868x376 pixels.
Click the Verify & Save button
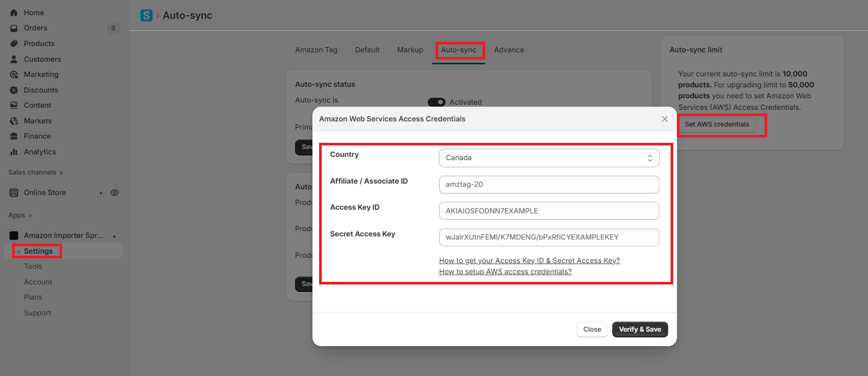pos(640,329)
